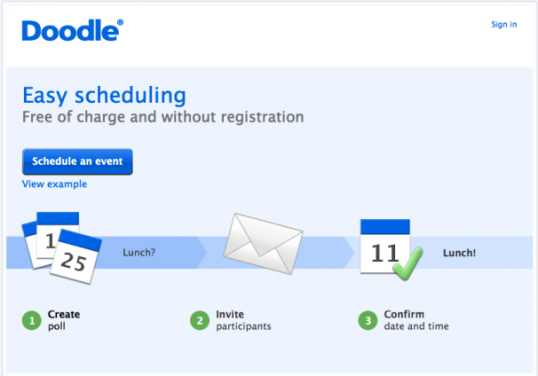The height and width of the screenshot is (376, 538).
Task: Click the green circle numbered 3
Action: [x=368, y=320]
